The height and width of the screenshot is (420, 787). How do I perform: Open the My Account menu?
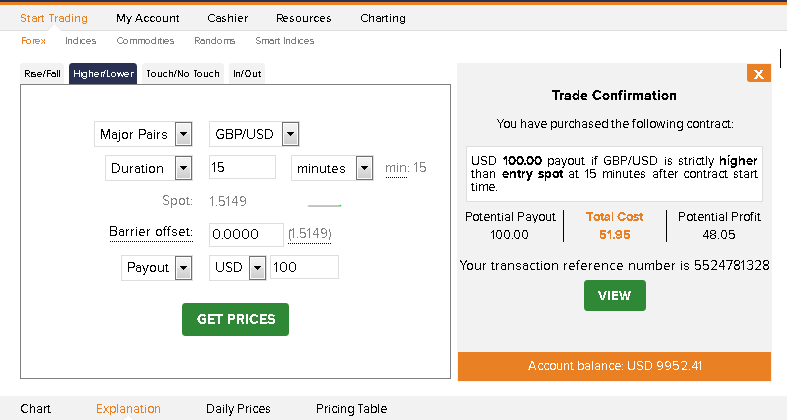148,18
